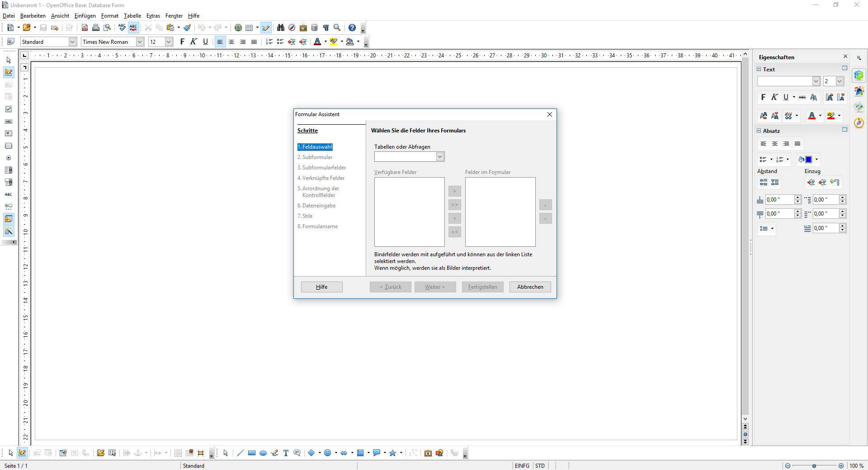Open Gallery icon in standard toolbar
This screenshot has height=470, width=868.
(x=303, y=28)
